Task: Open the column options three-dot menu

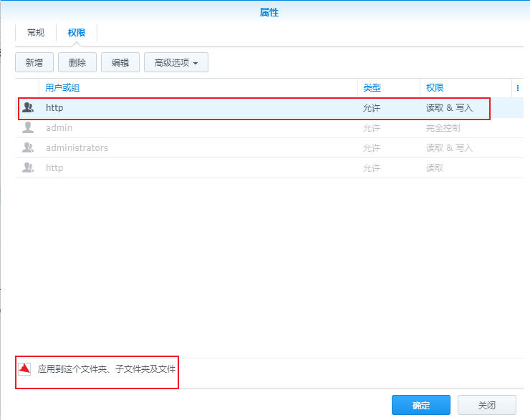Action: point(518,88)
